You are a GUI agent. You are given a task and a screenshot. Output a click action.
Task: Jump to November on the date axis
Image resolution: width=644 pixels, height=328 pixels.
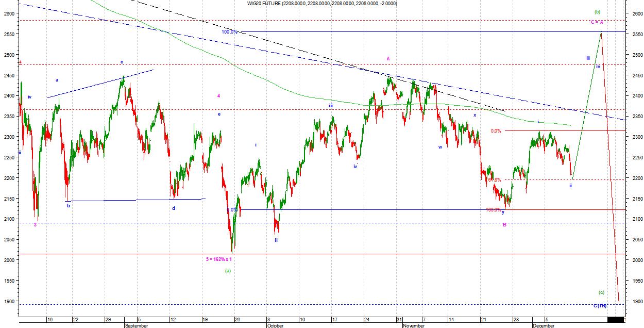pos(414,325)
